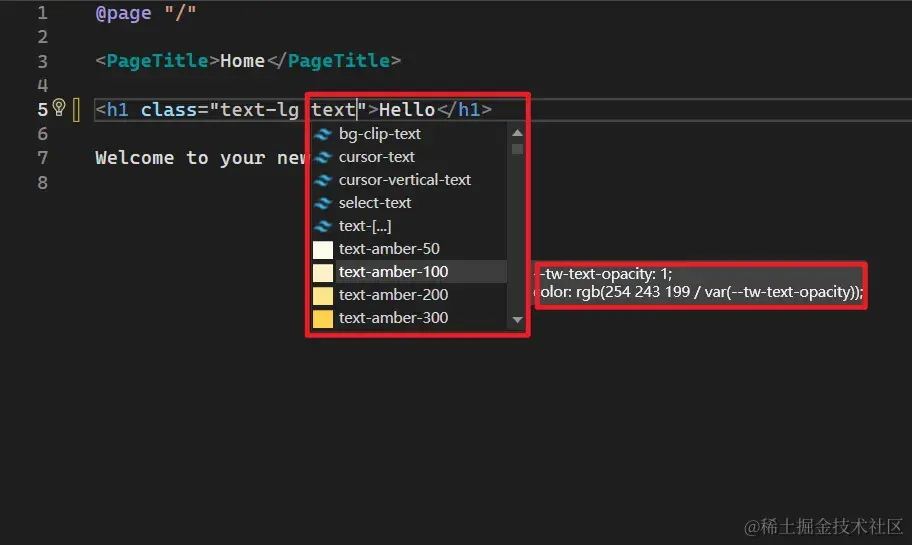This screenshot has height=545, width=912.
Task: Click the Welcome to your new text
Action: 201,158
